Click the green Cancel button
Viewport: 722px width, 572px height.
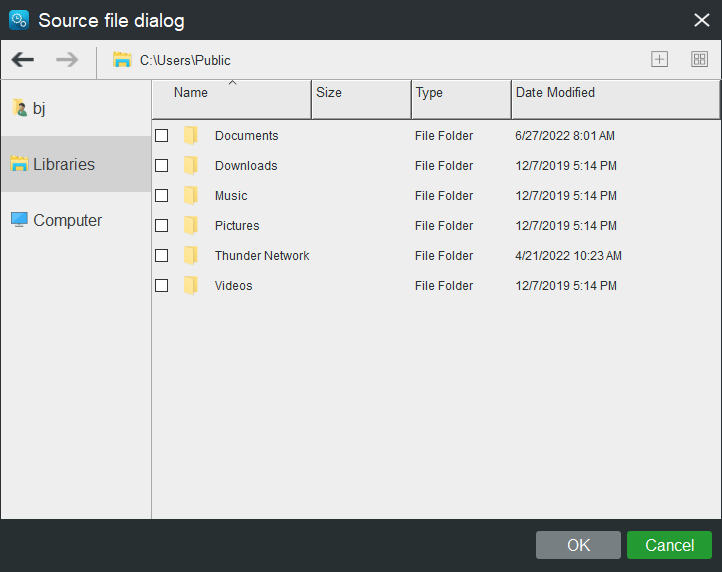(x=670, y=545)
